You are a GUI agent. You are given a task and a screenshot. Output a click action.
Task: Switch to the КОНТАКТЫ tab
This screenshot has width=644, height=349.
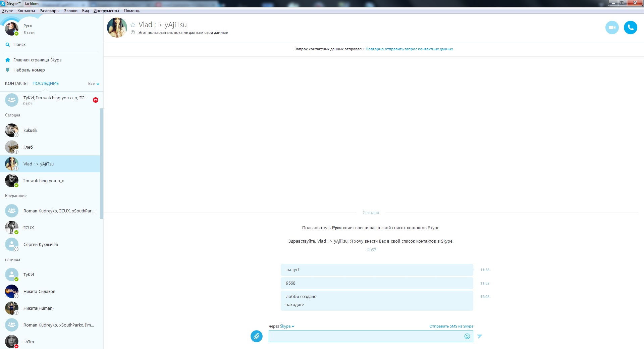(x=16, y=84)
